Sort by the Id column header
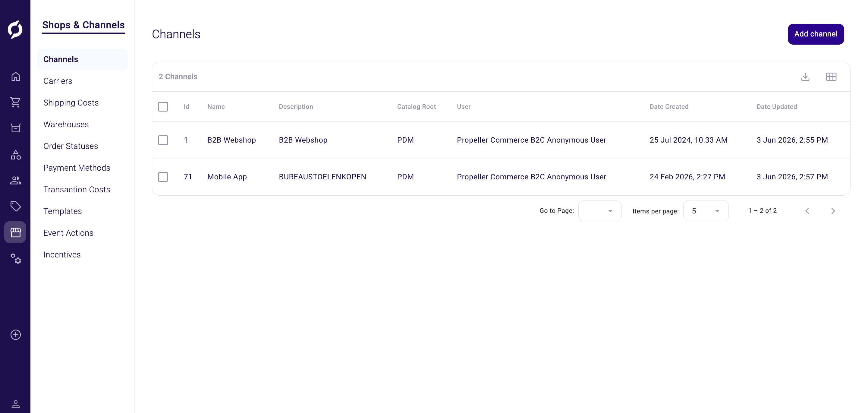 (186, 106)
